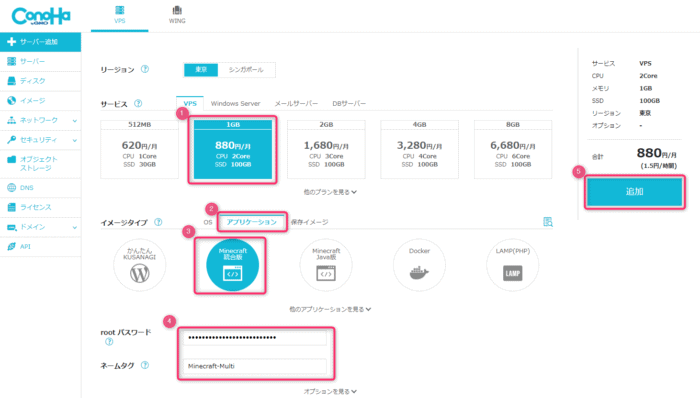Switch to メールサーバー service tab
Screen dimensions: 700x398
(x=296, y=104)
